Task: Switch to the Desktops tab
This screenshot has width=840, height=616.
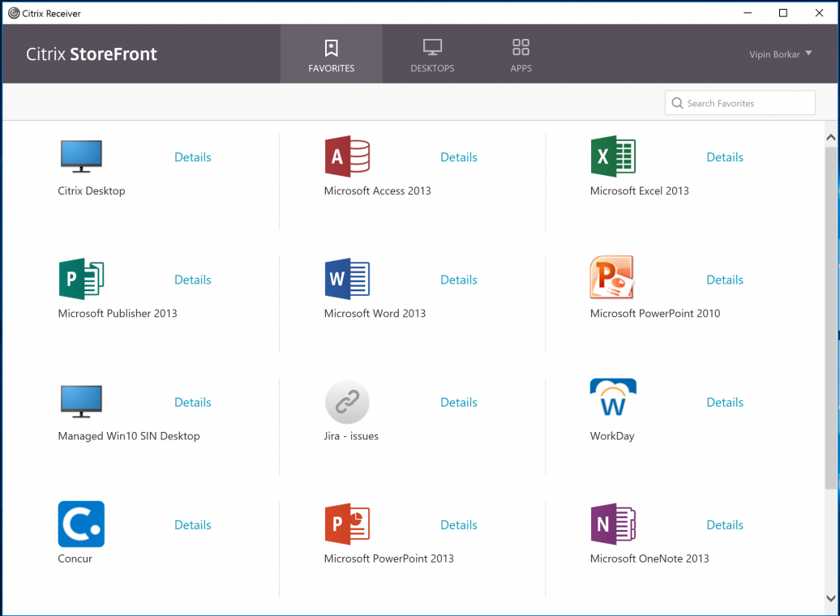Action: tap(432, 54)
